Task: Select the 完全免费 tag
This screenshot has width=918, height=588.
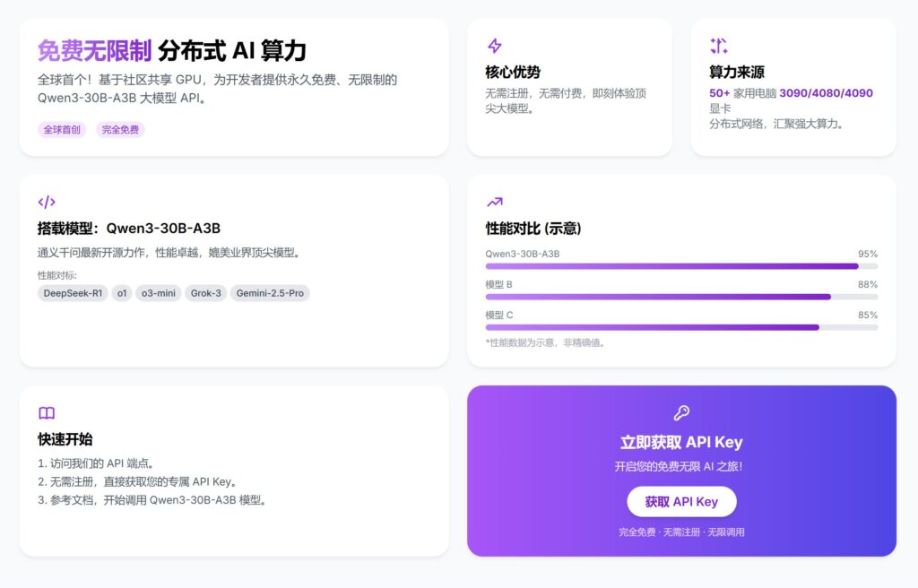Action: [x=120, y=129]
